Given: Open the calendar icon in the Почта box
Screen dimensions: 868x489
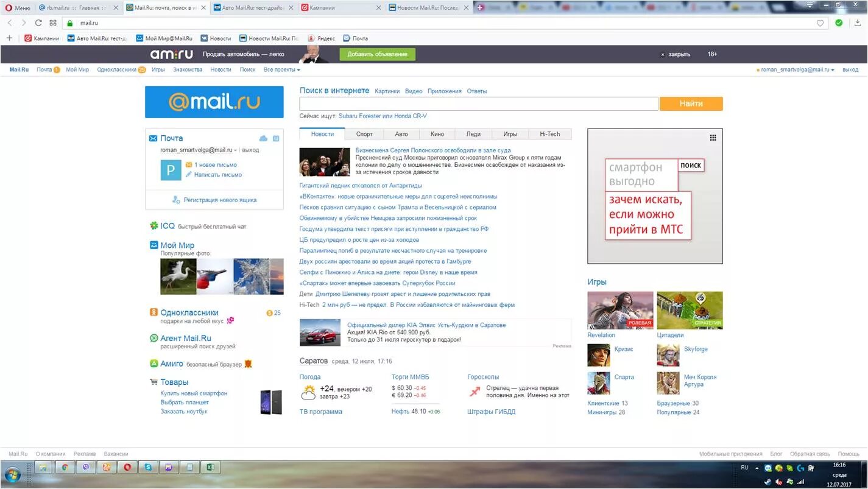Looking at the screenshot, I should [x=276, y=138].
